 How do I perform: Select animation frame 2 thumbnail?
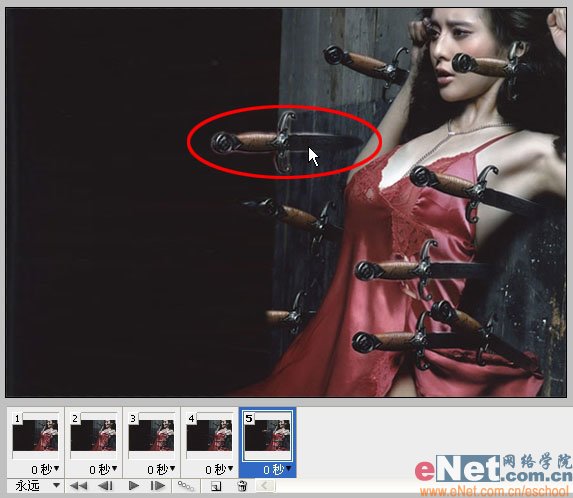(x=94, y=435)
